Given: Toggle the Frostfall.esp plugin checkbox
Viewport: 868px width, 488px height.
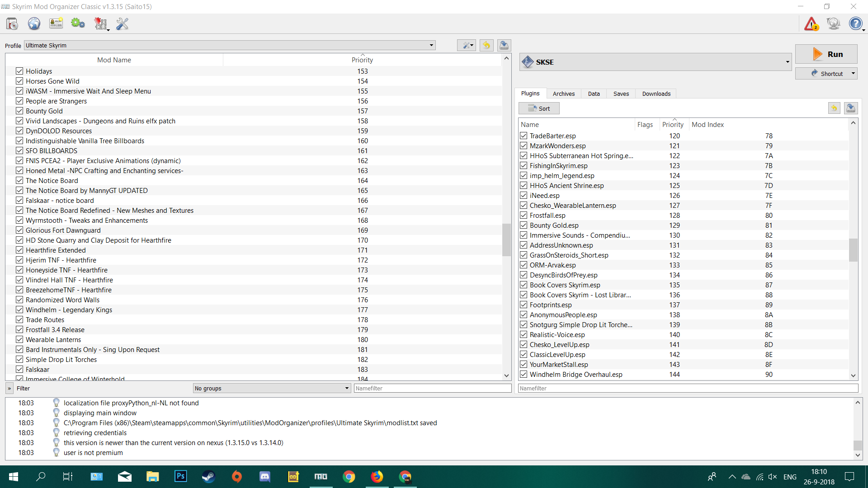Looking at the screenshot, I should click(x=524, y=215).
